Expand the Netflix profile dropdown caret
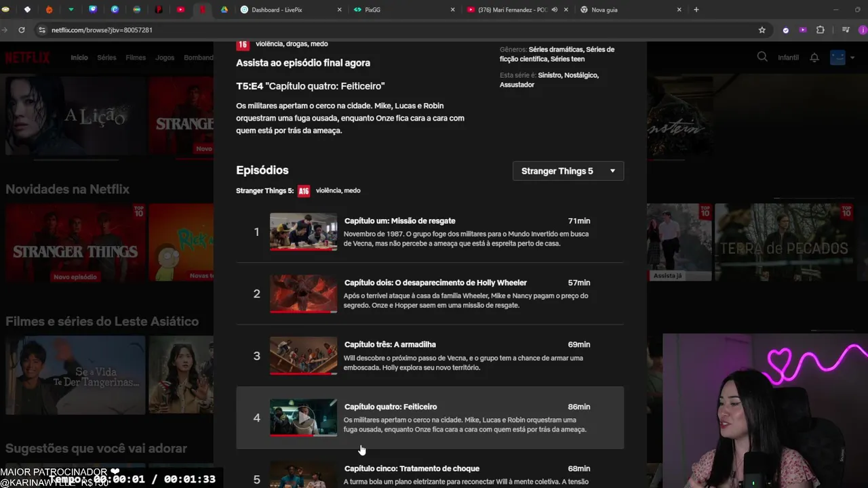Viewport: 868px width, 488px height. point(852,58)
